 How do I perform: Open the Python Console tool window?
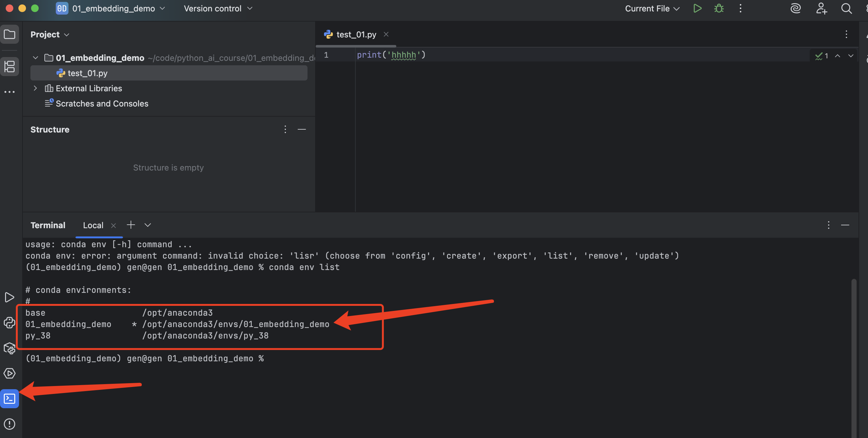click(x=10, y=323)
